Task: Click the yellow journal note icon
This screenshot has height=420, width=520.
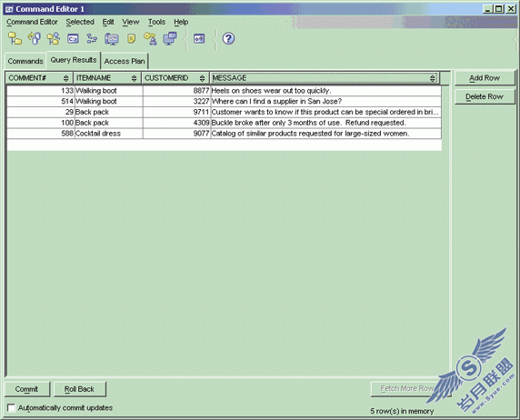Action: tap(131, 38)
